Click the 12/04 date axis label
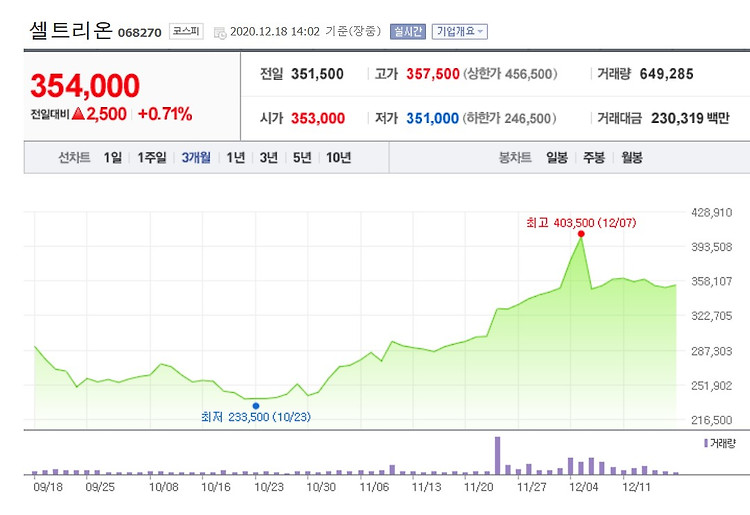The height and width of the screenshot is (515, 750). [x=584, y=487]
